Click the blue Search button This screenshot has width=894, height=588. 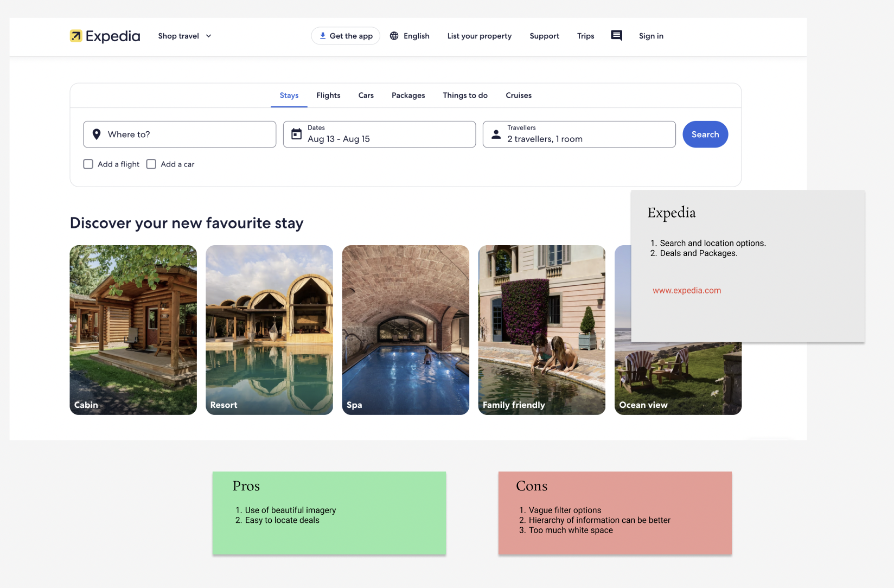pyautogui.click(x=705, y=134)
